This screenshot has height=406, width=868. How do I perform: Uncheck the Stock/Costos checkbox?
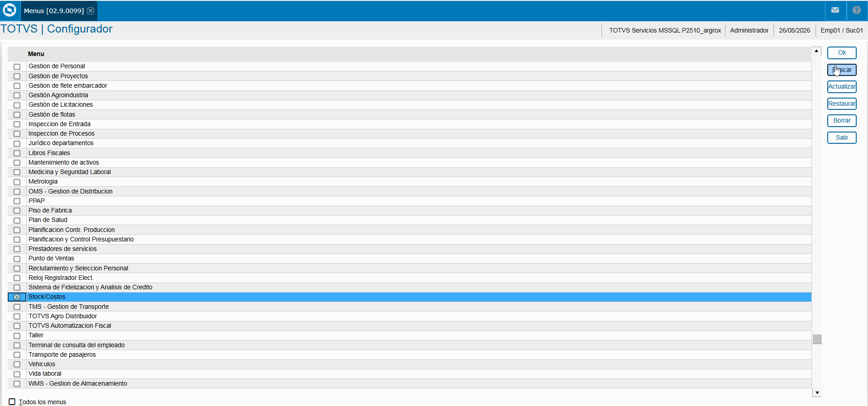pyautogui.click(x=17, y=297)
